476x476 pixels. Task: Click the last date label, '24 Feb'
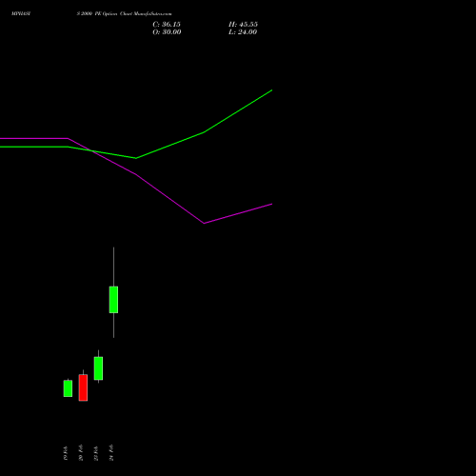click(111, 453)
